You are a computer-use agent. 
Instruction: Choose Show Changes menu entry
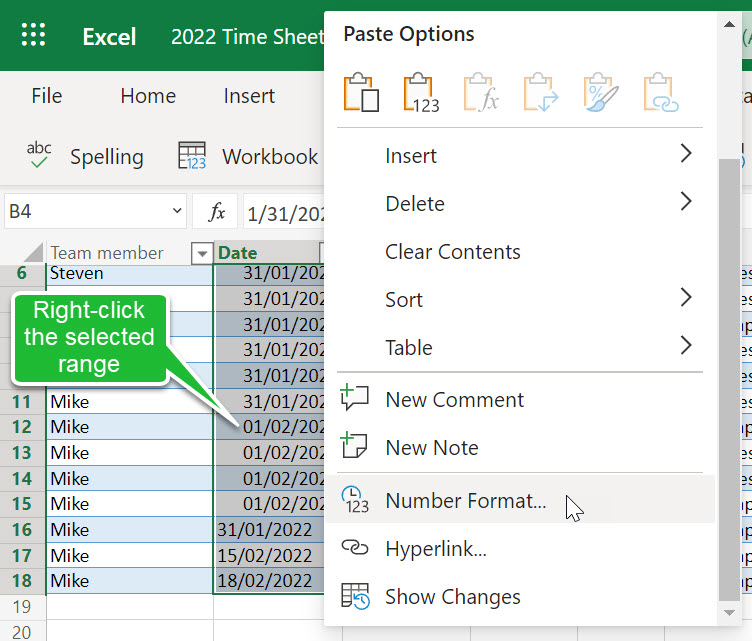[x=520, y=597]
